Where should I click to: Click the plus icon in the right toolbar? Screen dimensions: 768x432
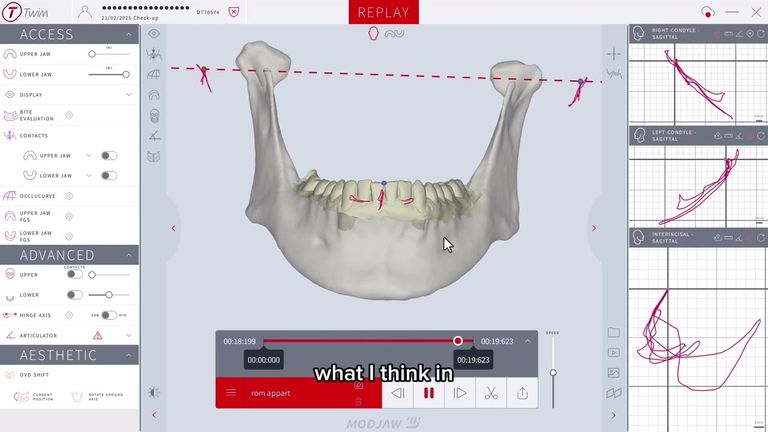(x=614, y=53)
